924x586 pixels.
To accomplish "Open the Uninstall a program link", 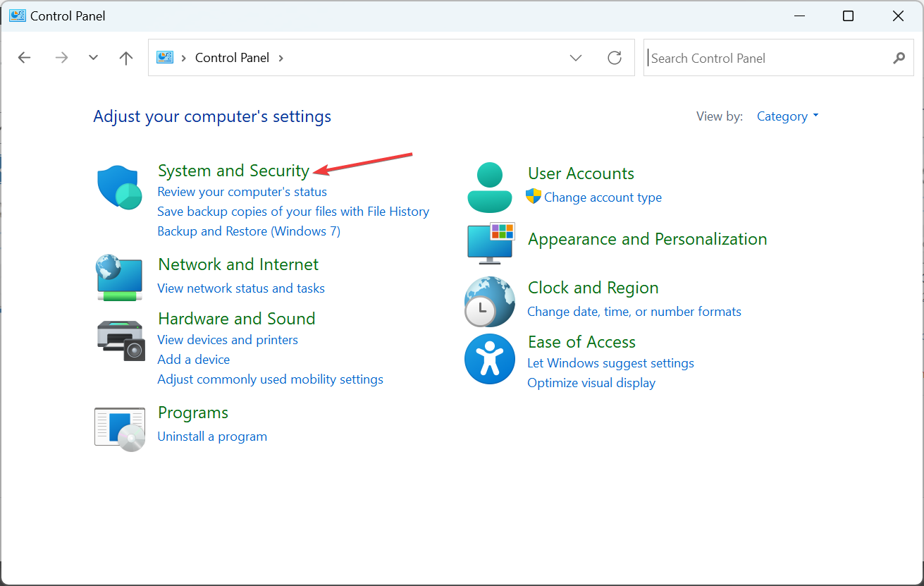I will click(212, 436).
